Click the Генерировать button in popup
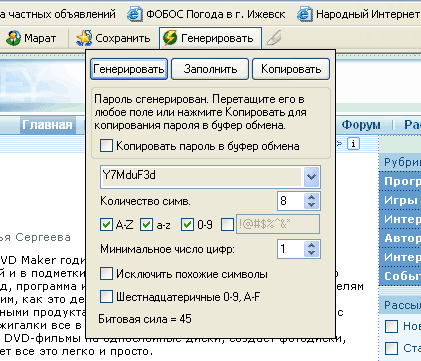The height and width of the screenshot is (361, 421). [x=129, y=69]
